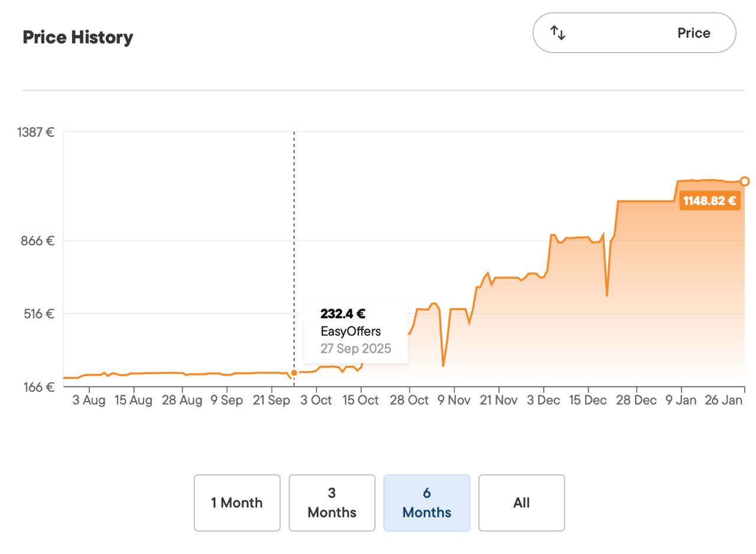The image size is (756, 554).
Task: Click the 1387 € y-axis label
Action: pyautogui.click(x=35, y=132)
